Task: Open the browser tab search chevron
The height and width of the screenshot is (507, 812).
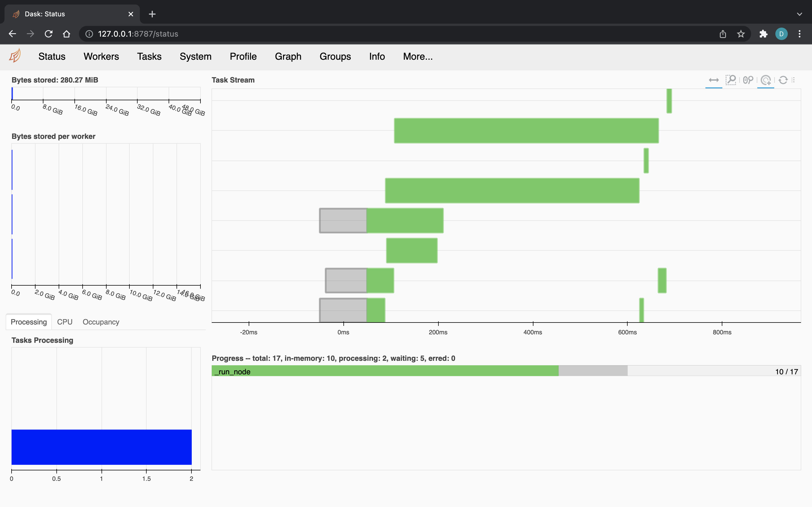Action: (800, 14)
